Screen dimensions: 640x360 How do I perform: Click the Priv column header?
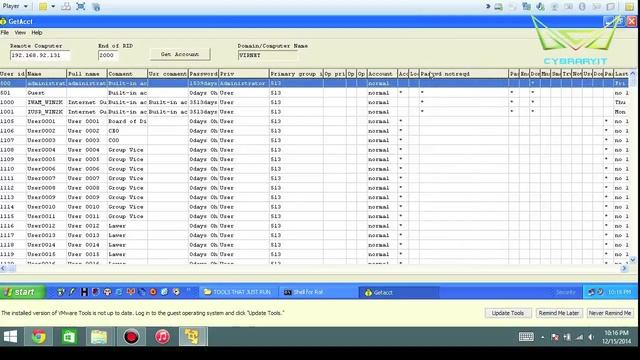click(x=244, y=74)
